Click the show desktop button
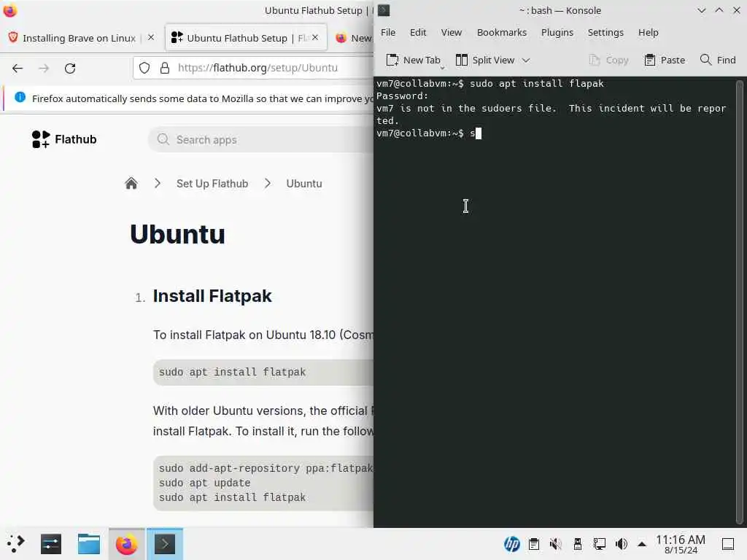747x560 pixels. (x=728, y=544)
